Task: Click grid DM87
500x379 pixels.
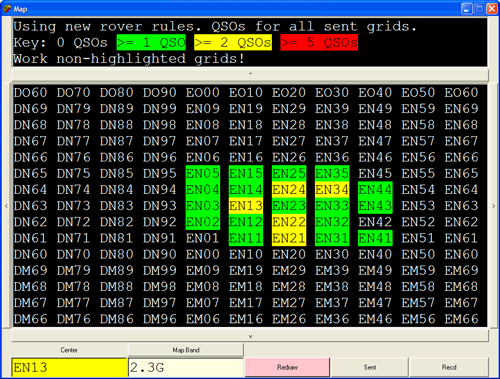Action: click(x=117, y=303)
